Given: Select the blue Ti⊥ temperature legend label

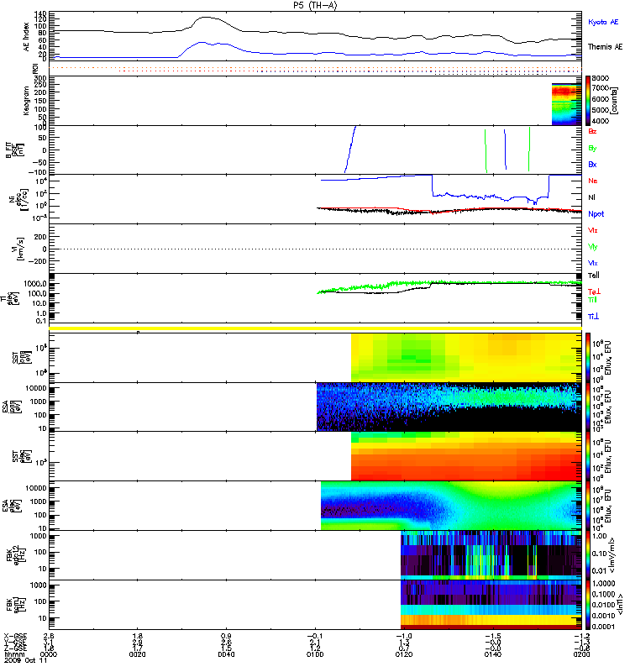Looking at the screenshot, I should pos(593,317).
